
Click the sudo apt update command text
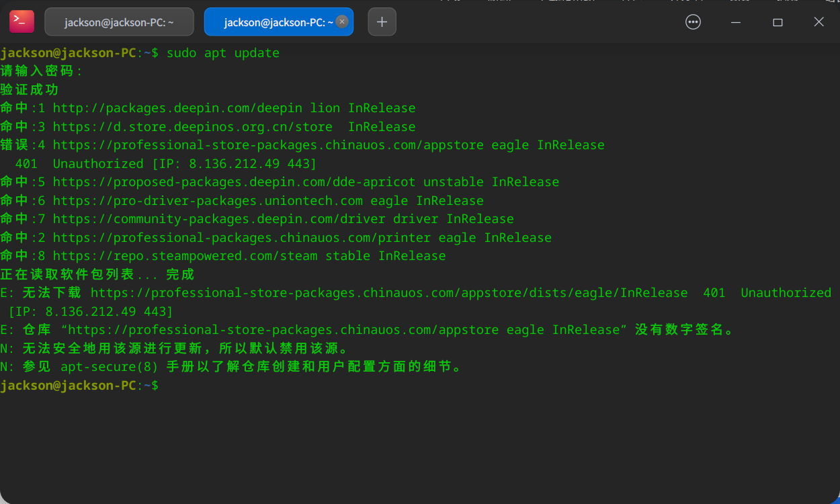[222, 52]
